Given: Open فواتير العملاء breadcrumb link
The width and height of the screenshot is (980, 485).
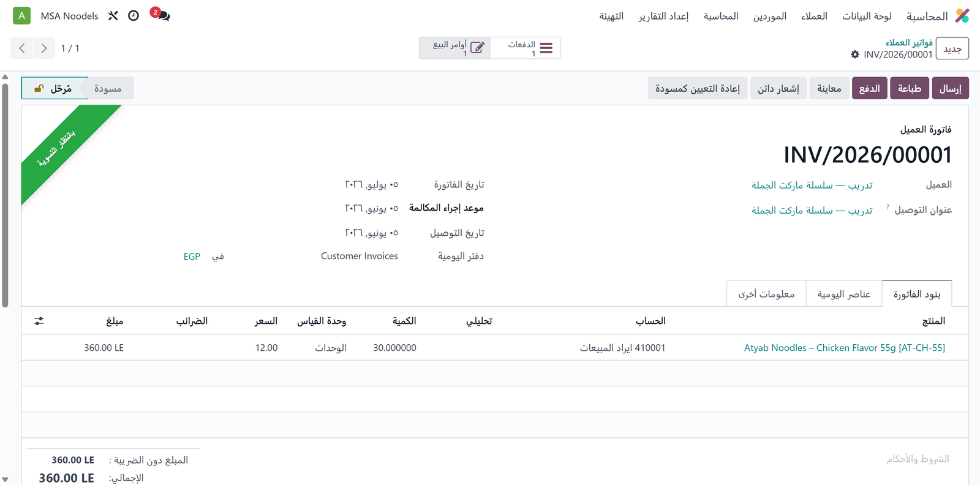Looking at the screenshot, I should (909, 42).
